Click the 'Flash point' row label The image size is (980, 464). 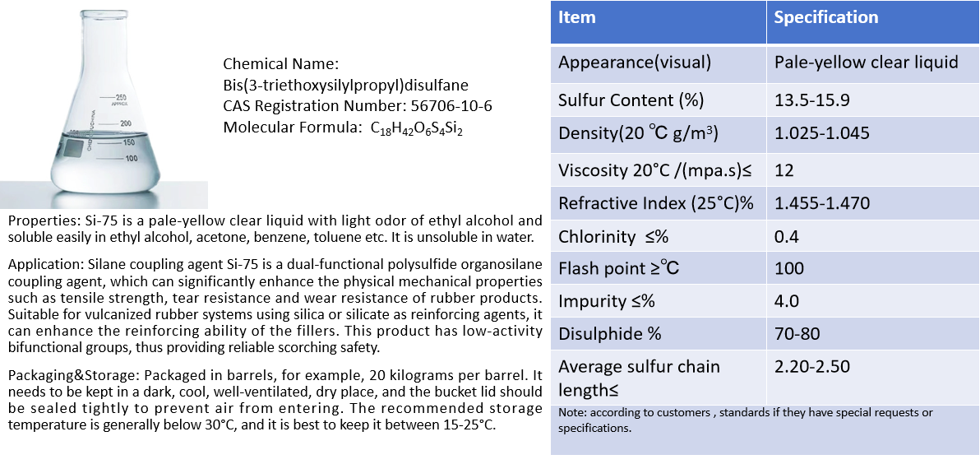point(618,269)
